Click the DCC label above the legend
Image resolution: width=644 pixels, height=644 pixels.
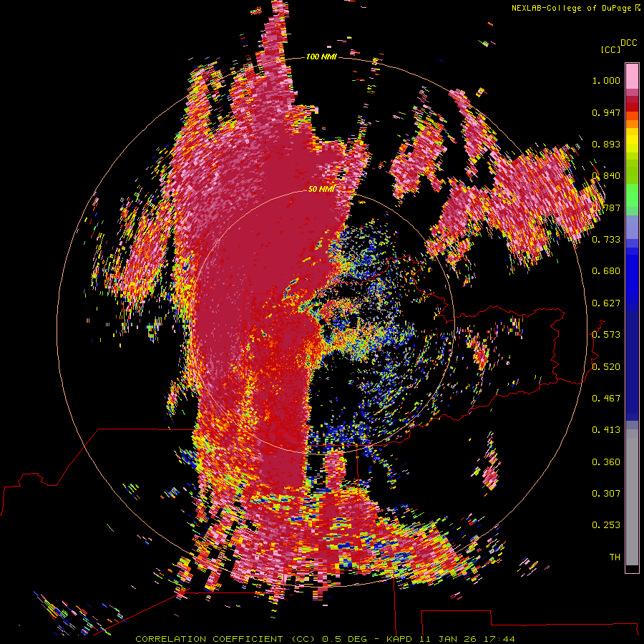pos(628,43)
